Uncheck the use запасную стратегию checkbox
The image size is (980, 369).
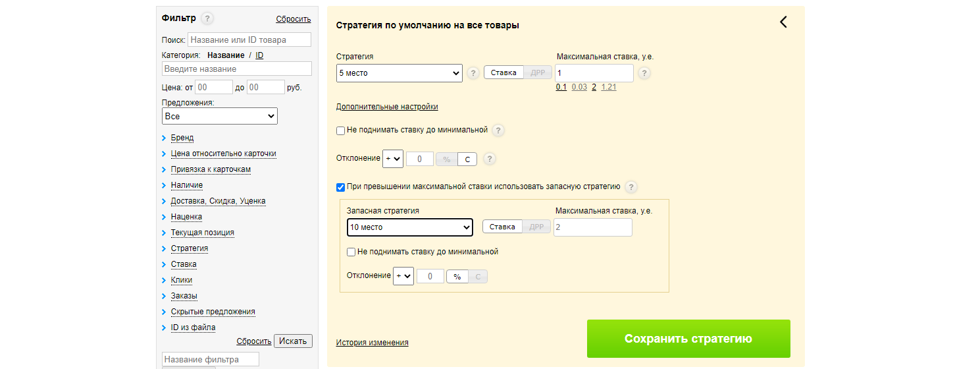click(340, 187)
